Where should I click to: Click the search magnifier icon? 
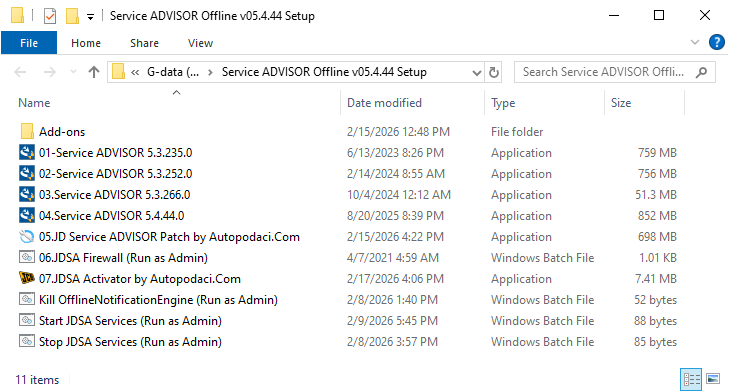tap(702, 72)
